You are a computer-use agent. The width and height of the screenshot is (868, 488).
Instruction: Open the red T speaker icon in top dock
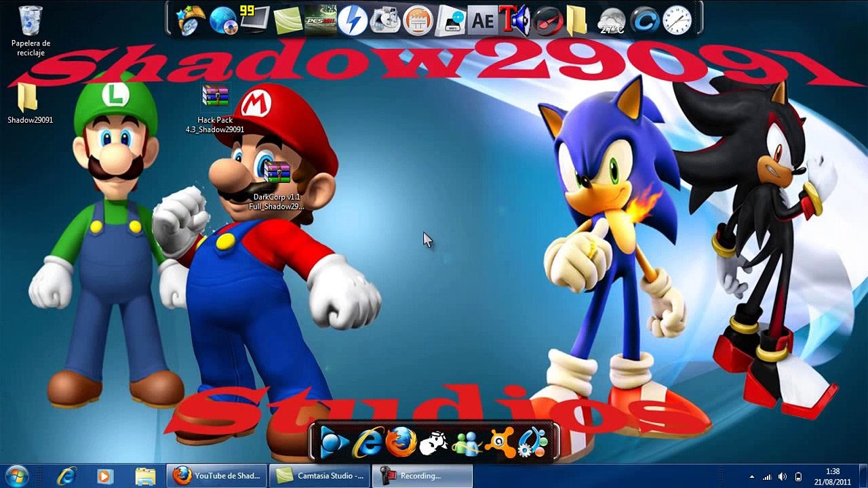pos(514,20)
